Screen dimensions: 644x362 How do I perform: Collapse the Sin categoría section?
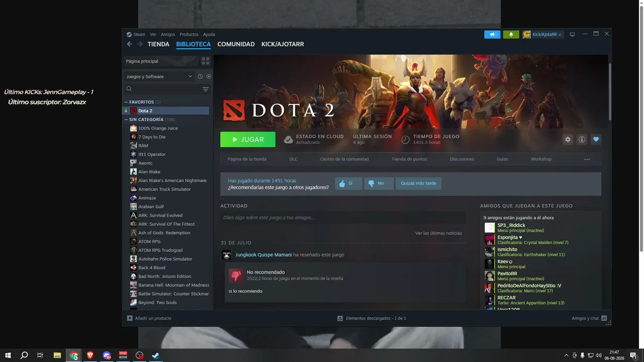pyautogui.click(x=126, y=120)
